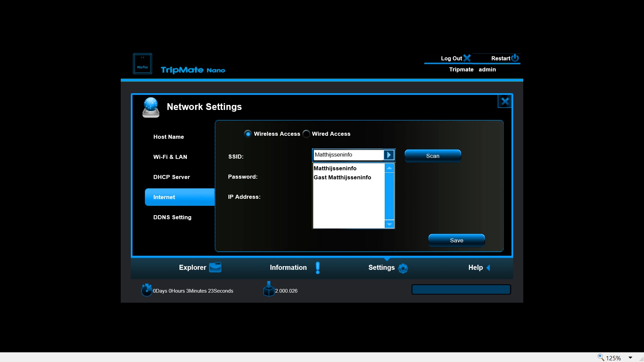This screenshot has height=362, width=644.
Task: Open the Explorer folder icon
Action: [215, 267]
